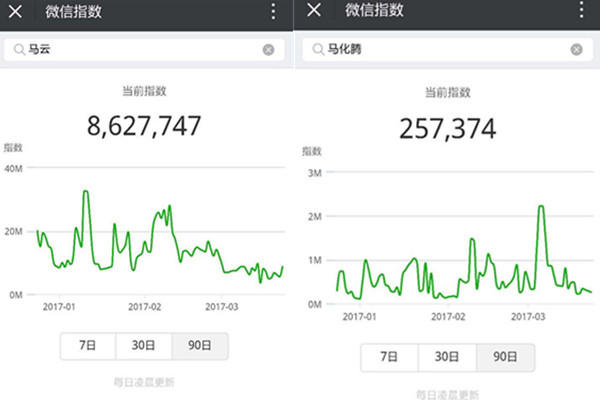
Task: Click the search magnifier beside 马云
Action: coord(19,49)
